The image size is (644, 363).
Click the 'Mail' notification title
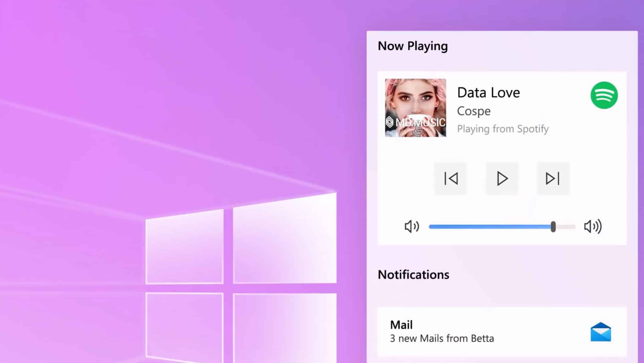(x=401, y=324)
